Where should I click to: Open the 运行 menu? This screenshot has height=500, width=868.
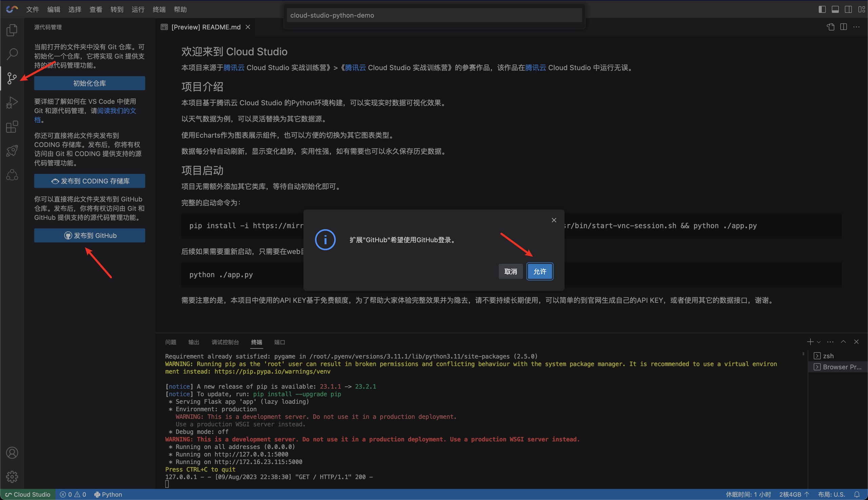point(138,9)
